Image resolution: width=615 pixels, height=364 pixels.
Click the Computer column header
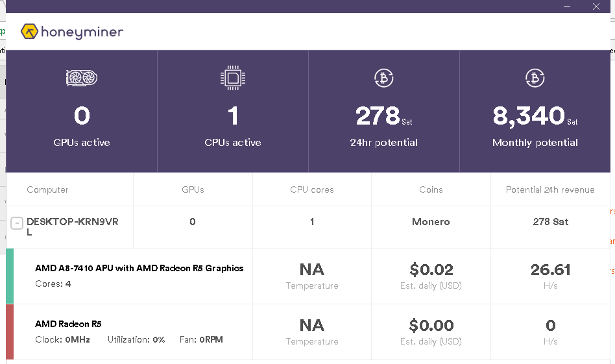pyautogui.click(x=47, y=190)
